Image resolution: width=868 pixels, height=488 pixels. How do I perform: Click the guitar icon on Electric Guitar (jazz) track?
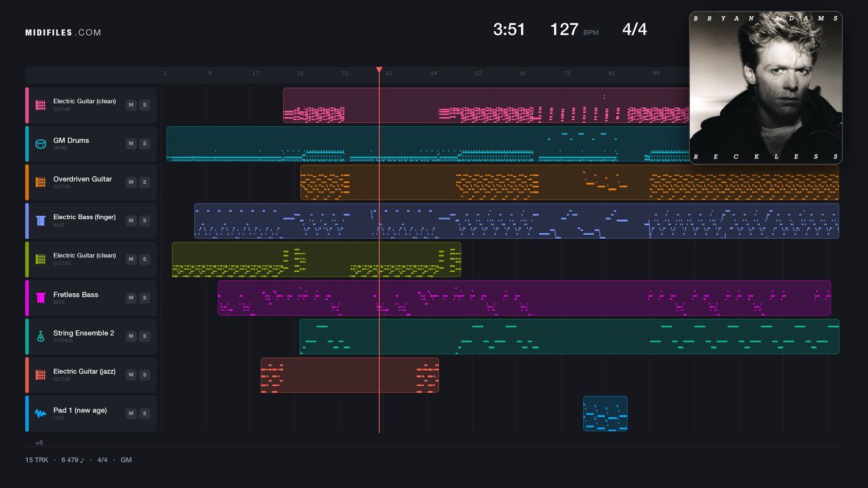pos(41,375)
